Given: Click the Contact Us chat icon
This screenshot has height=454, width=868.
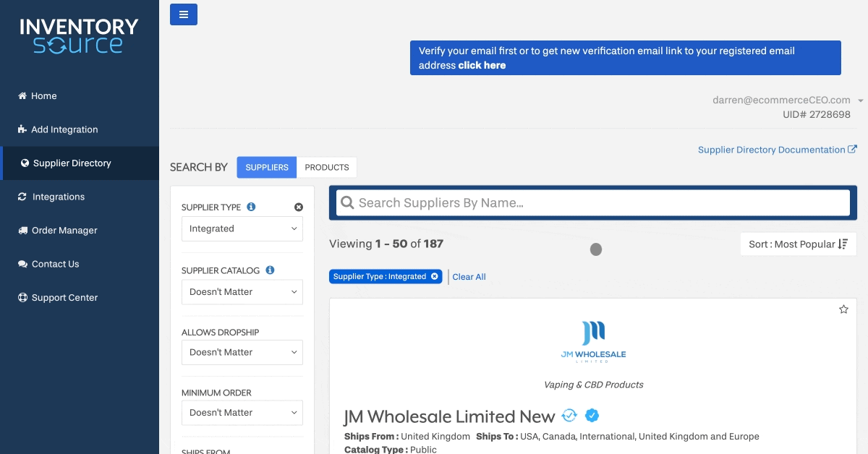Looking at the screenshot, I should (x=22, y=264).
